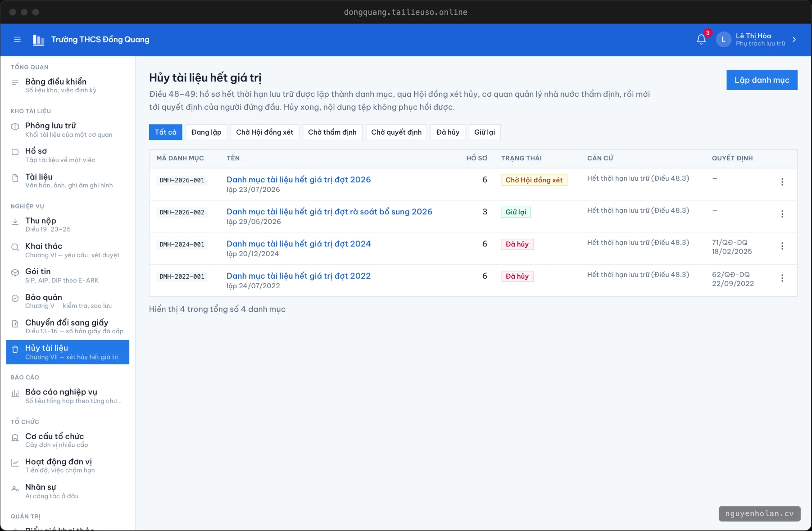Click the Bảo quản shield icon
Screen dimensions: 812x531
(15, 298)
